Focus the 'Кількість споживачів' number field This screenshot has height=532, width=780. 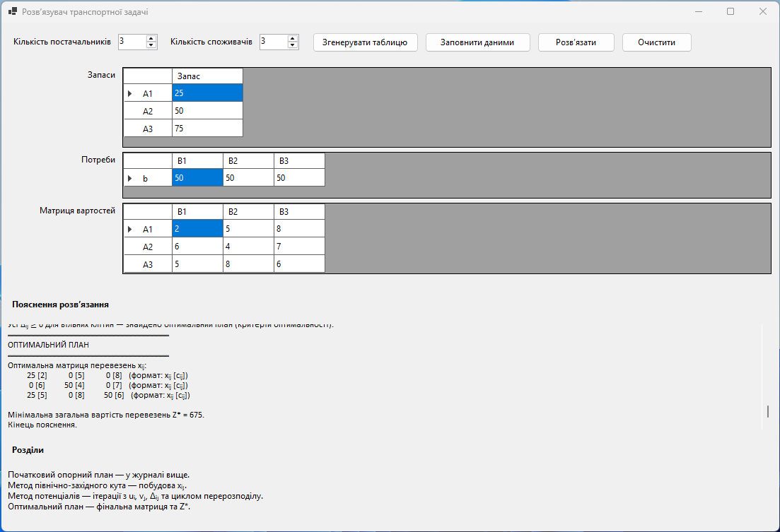point(274,42)
